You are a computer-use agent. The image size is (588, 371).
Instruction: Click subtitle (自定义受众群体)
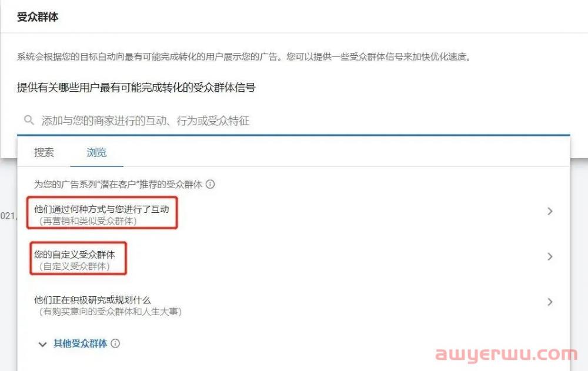[x=74, y=266]
